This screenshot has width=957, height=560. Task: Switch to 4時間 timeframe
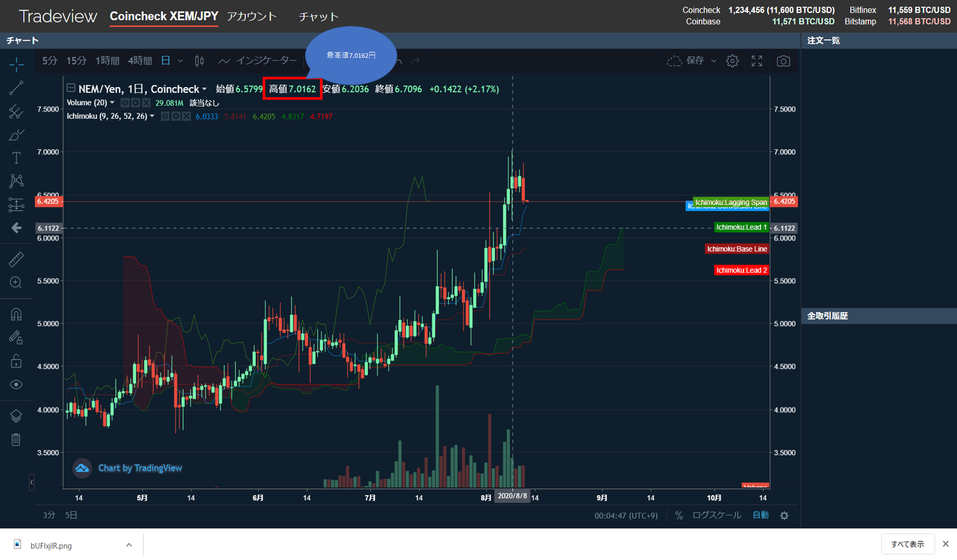(140, 61)
